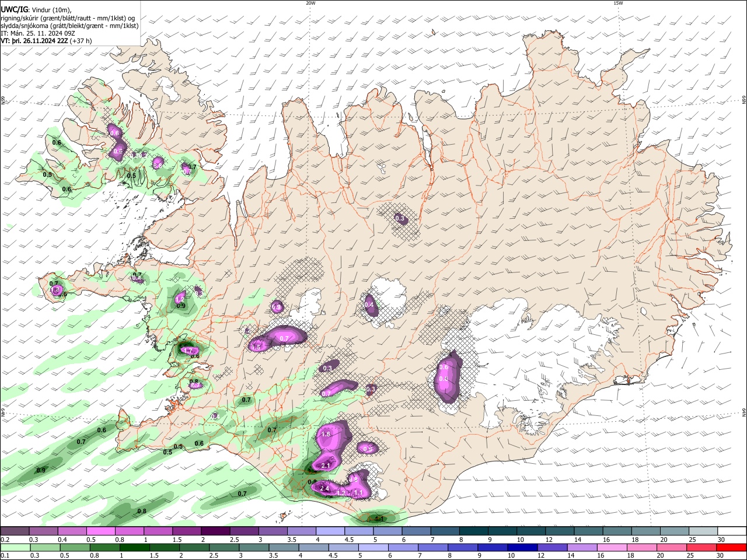
Task: Click the "20W" longitude label
Action: [x=310, y=3]
